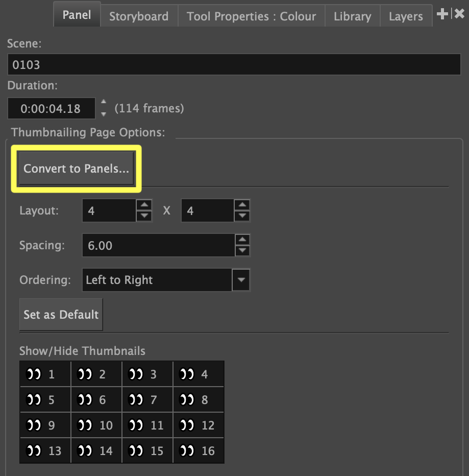Click the eye icon for thumbnail 13
This screenshot has width=469, height=476.
tap(34, 450)
